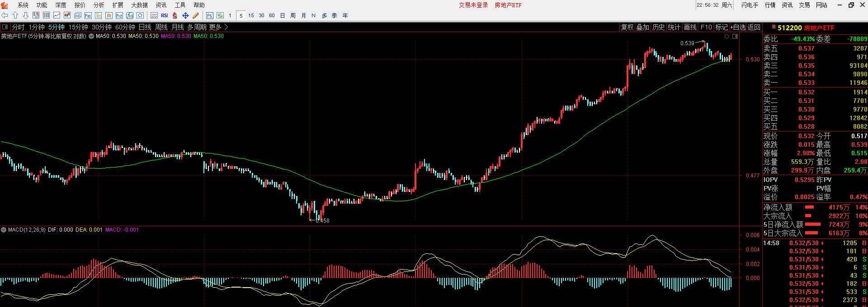Viewport: 868px width, 307px height.
Task: Click the four-arrow move icon
Action: pos(185,15)
